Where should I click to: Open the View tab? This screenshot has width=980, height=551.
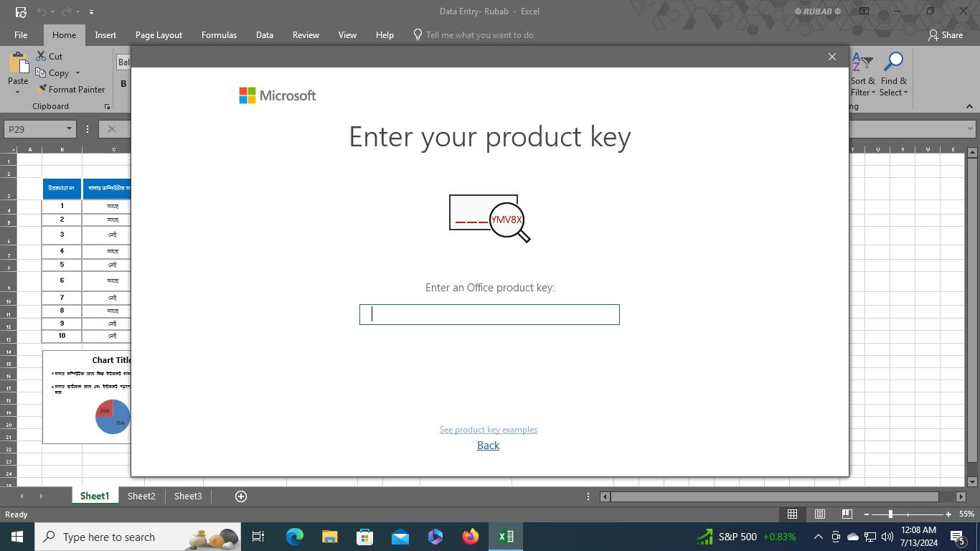click(347, 34)
